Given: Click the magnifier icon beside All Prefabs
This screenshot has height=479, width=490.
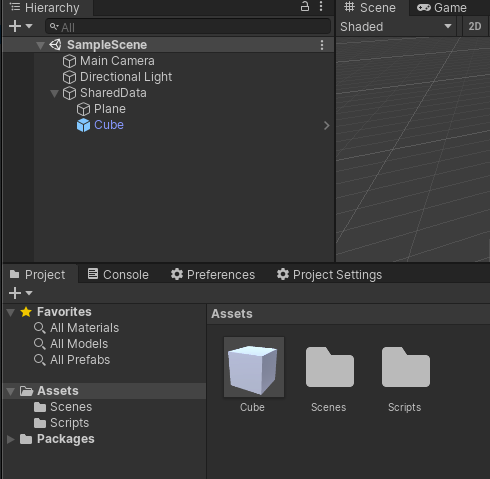Looking at the screenshot, I should (x=40, y=360).
